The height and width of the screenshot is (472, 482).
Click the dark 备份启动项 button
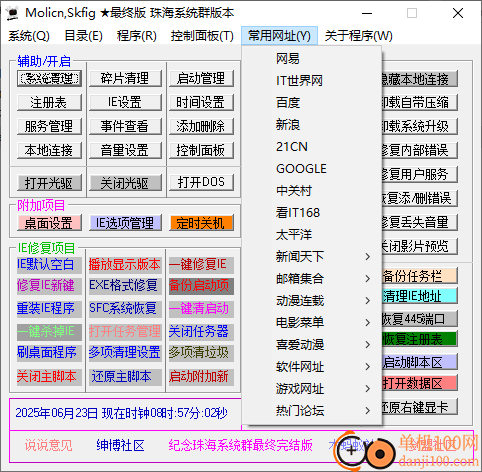(201, 286)
